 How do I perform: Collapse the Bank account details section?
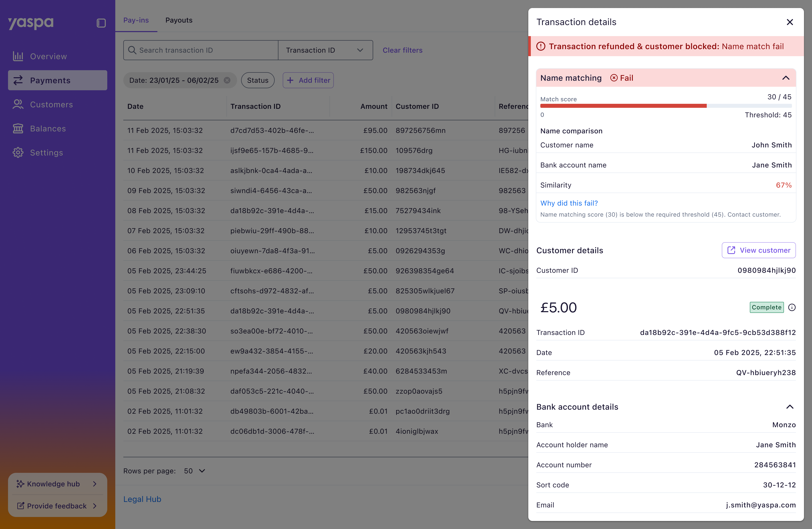[x=789, y=407]
